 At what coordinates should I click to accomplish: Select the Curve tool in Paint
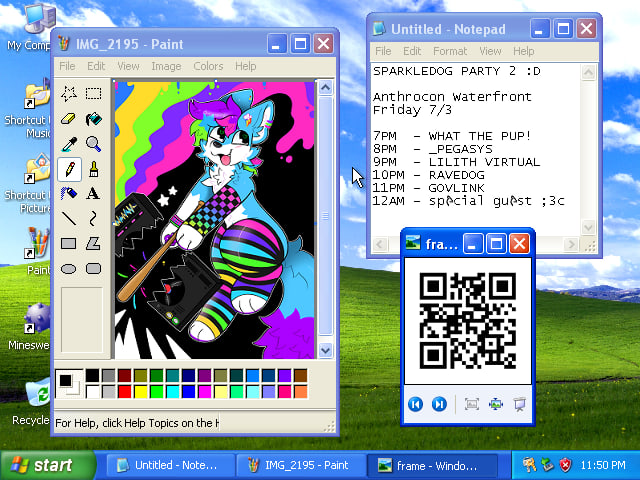click(x=93, y=219)
